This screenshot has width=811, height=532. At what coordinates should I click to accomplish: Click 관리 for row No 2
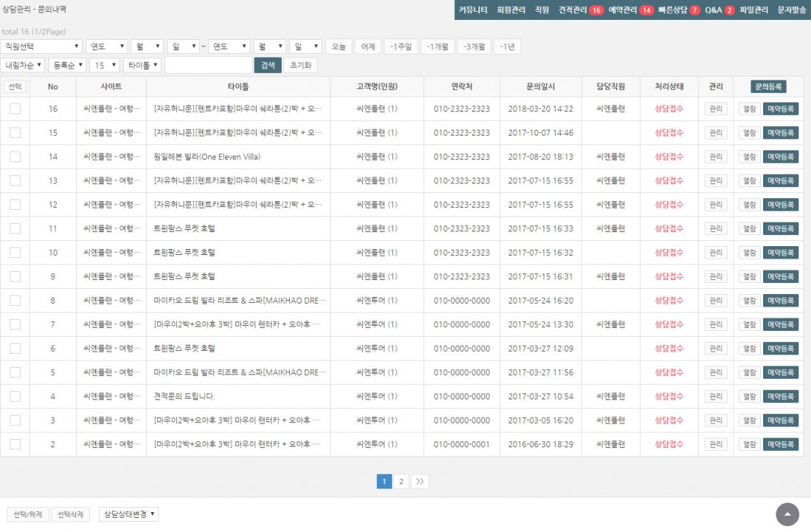pyautogui.click(x=716, y=444)
